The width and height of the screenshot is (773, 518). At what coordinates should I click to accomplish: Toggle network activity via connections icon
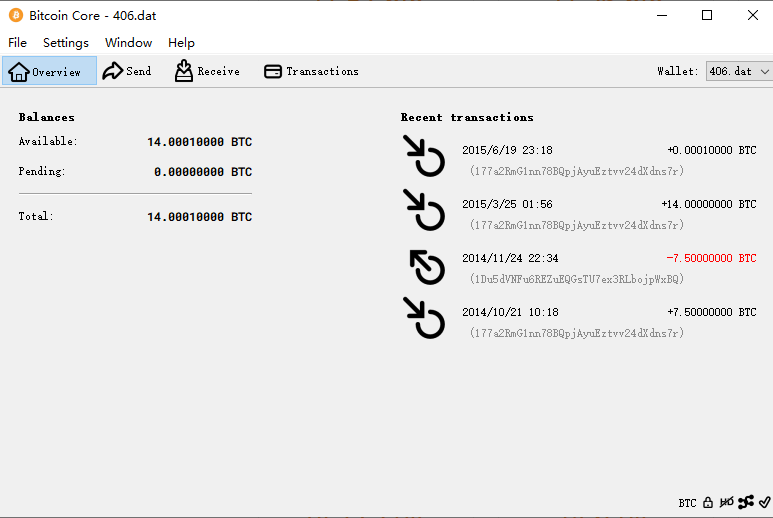click(x=745, y=503)
